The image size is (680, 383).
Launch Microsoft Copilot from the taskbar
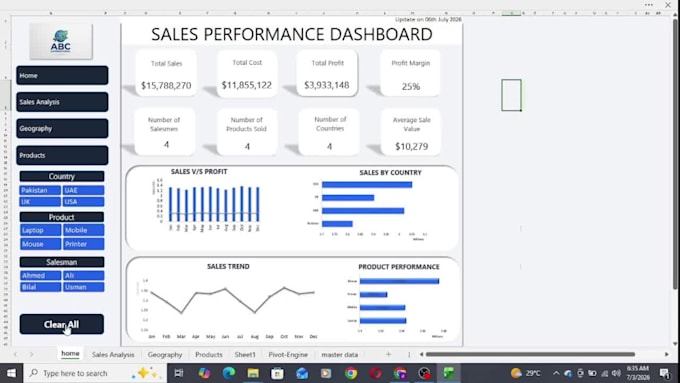(204, 373)
